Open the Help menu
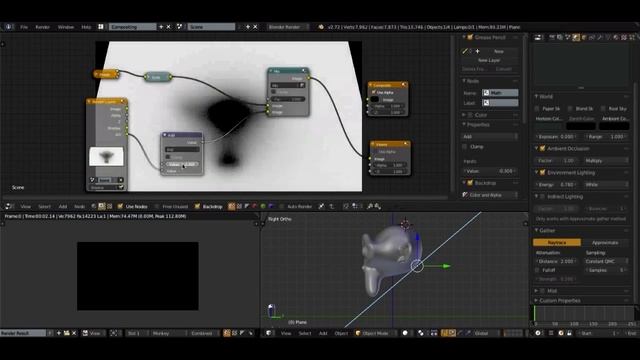This screenshot has height=360, width=640. (x=86, y=27)
